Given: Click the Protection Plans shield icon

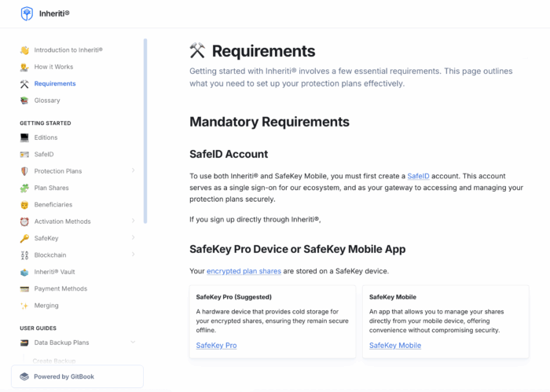Looking at the screenshot, I should click(24, 171).
